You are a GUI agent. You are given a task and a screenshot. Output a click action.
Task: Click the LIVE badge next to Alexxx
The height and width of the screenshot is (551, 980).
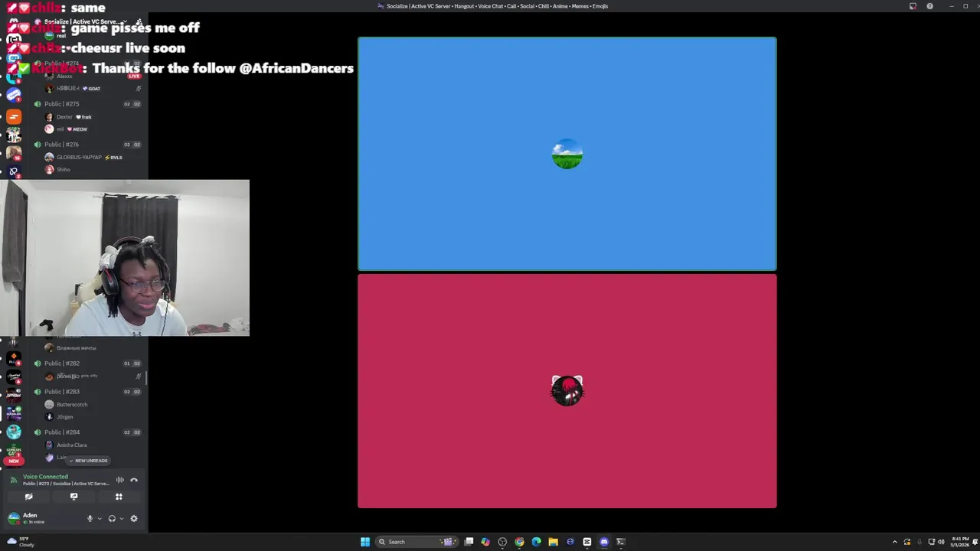tap(135, 77)
